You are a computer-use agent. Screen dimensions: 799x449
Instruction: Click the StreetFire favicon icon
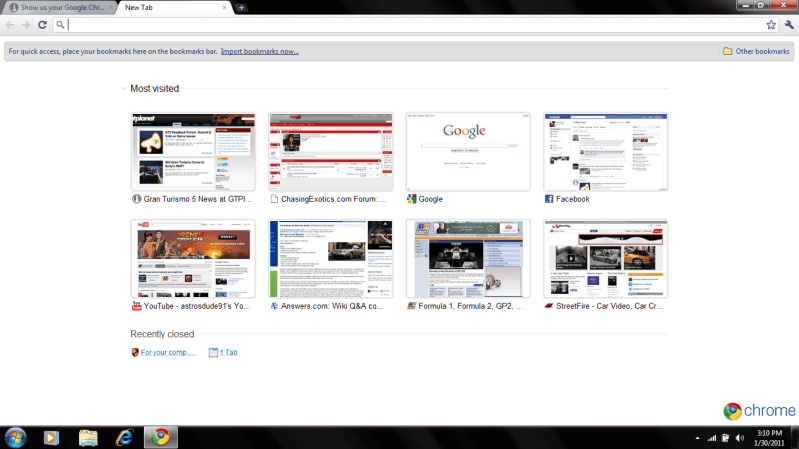pyautogui.click(x=549, y=306)
